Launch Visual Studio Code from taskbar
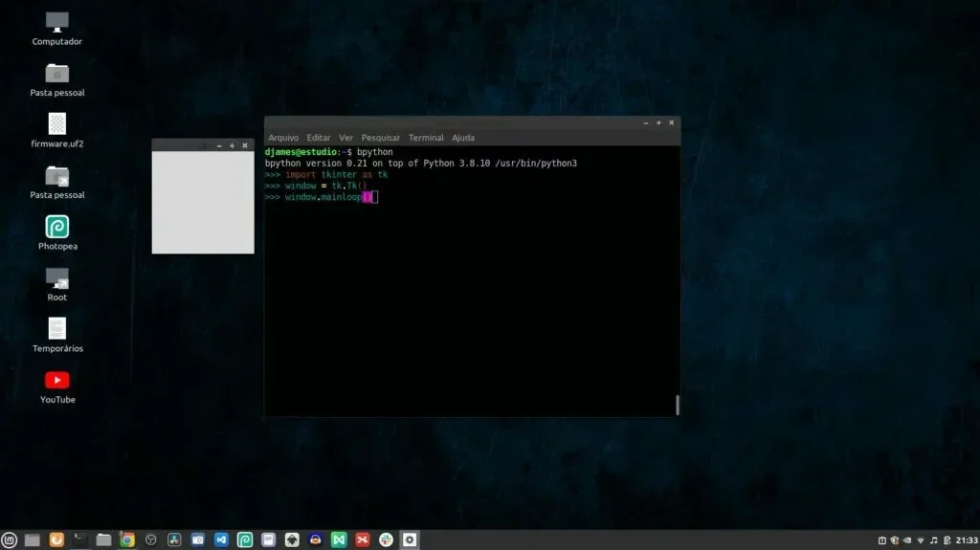 221,540
